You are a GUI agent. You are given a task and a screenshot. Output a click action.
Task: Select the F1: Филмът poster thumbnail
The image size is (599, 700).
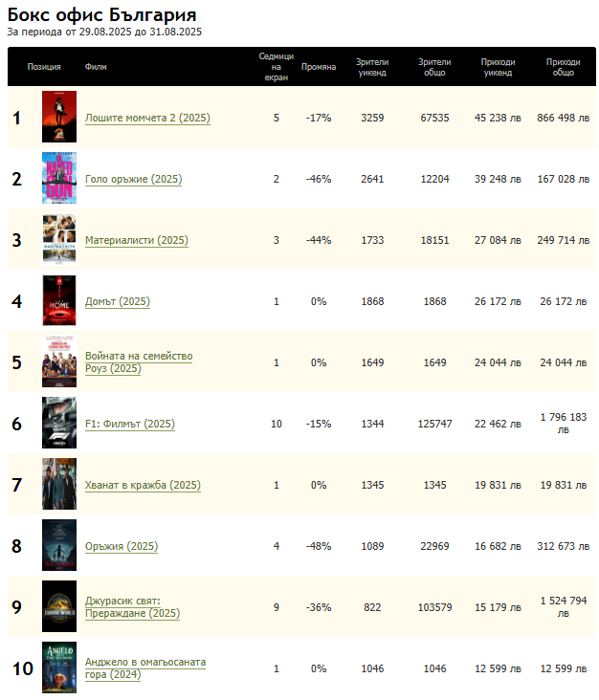click(x=58, y=424)
